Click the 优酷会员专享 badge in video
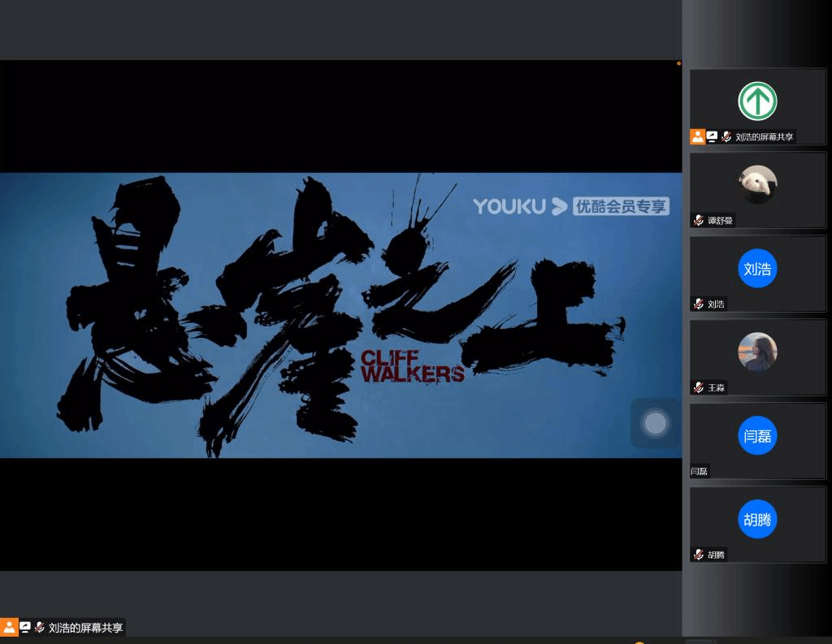The width and height of the screenshot is (832, 644). pyautogui.click(x=621, y=206)
